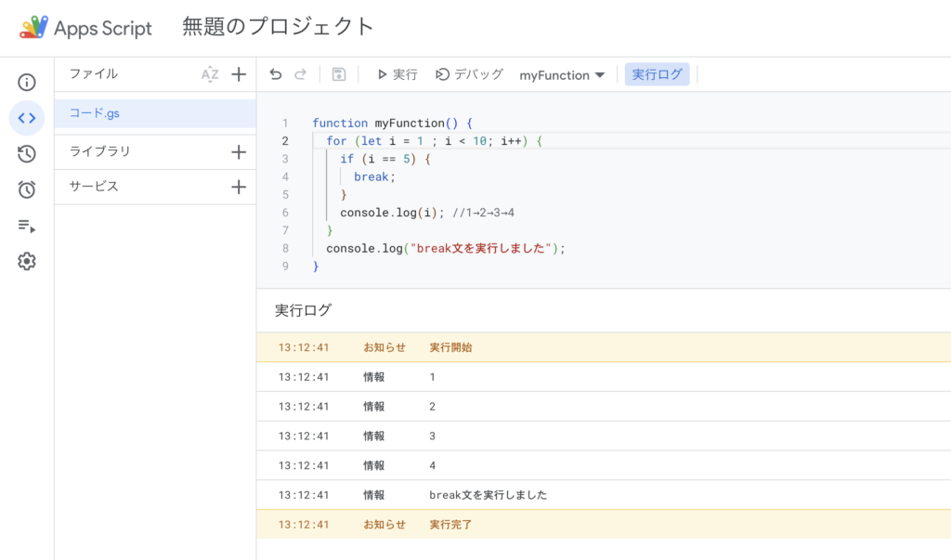Add new file with plus icon
Screen dimensions: 951x560
click(x=239, y=74)
